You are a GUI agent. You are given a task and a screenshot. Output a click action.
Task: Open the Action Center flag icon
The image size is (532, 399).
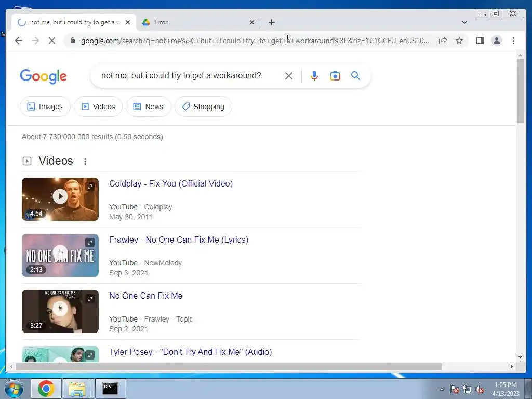pyautogui.click(x=455, y=390)
